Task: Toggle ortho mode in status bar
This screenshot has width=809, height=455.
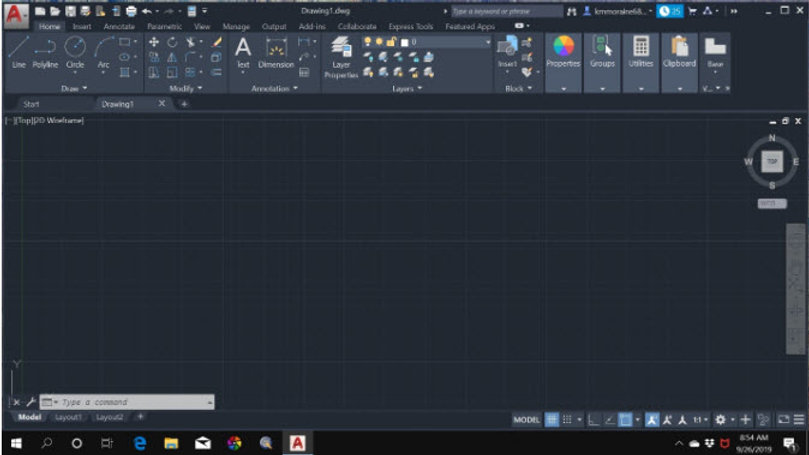Action: [594, 419]
